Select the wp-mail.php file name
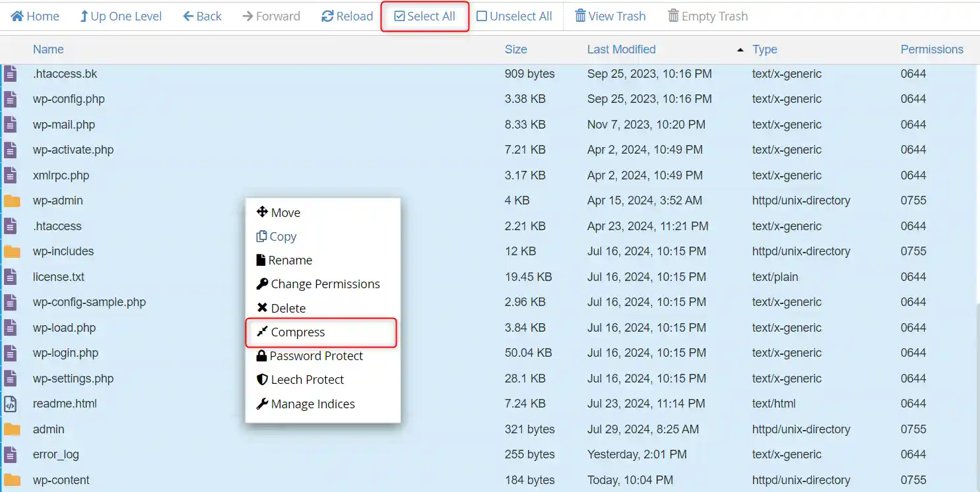The height and width of the screenshot is (492, 980). tap(64, 125)
